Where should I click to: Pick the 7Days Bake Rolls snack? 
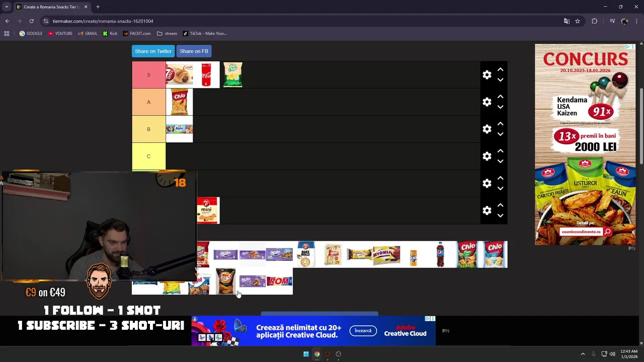coord(305,254)
